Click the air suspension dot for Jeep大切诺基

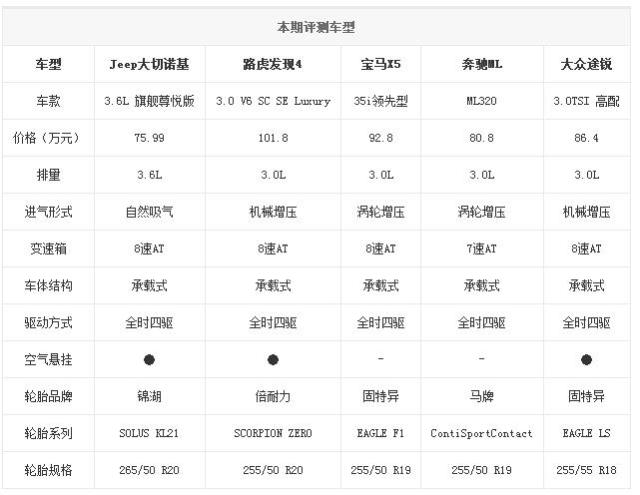pyautogui.click(x=149, y=360)
